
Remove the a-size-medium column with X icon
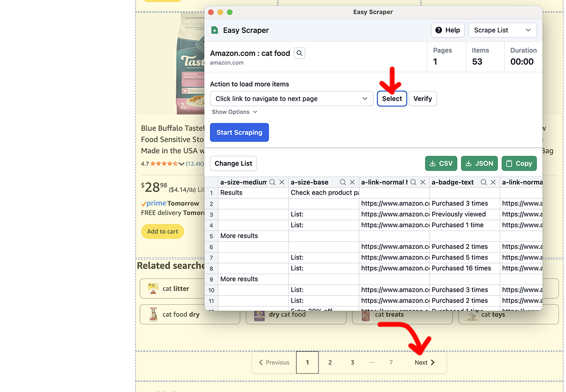pos(282,182)
